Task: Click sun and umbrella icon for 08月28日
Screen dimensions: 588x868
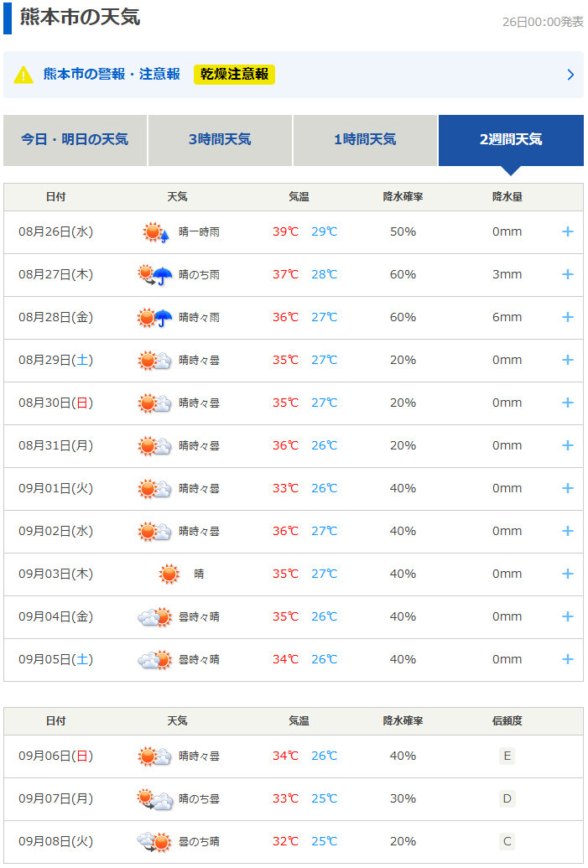Action: coord(155,318)
